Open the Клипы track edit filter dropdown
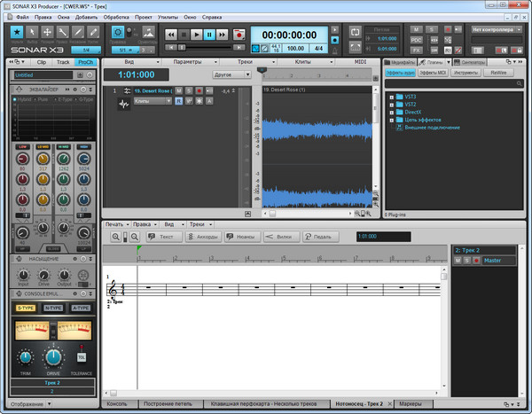The width and height of the screenshot is (532, 414). [153, 101]
